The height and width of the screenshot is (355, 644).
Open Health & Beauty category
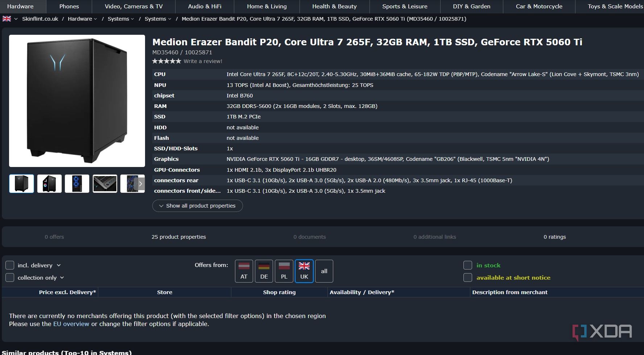[334, 7]
